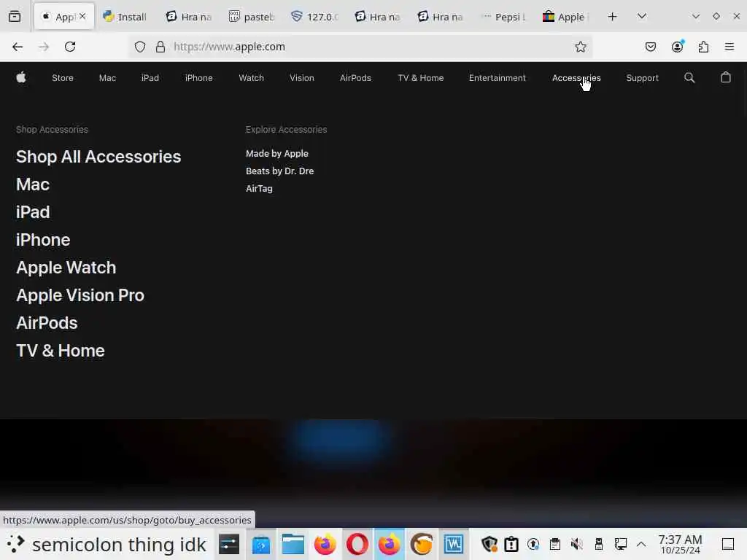This screenshot has width=747, height=560.
Task: Open the system settings taskbar icon
Action: point(229,544)
